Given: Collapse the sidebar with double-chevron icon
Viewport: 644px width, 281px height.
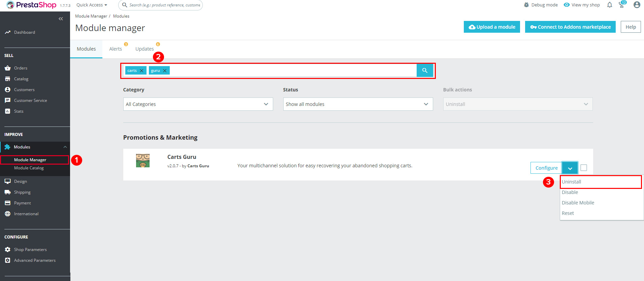Looking at the screenshot, I should point(61,19).
